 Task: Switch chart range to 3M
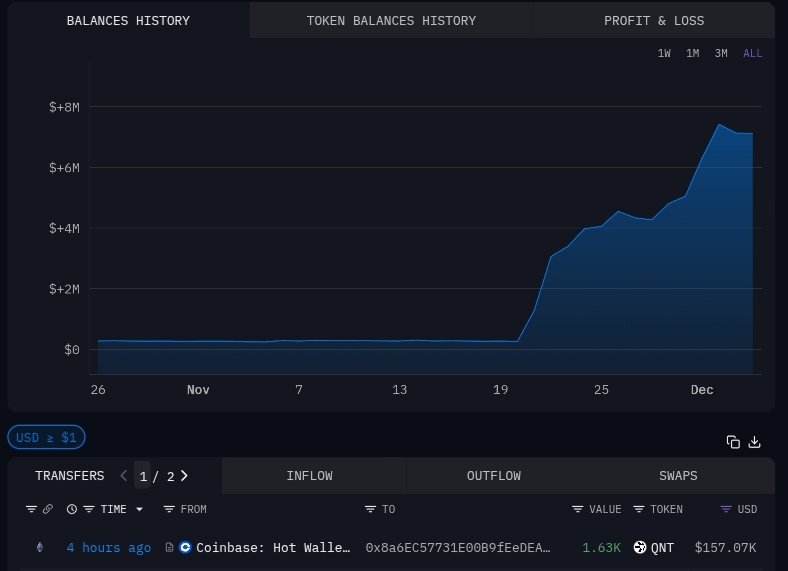[x=721, y=54]
